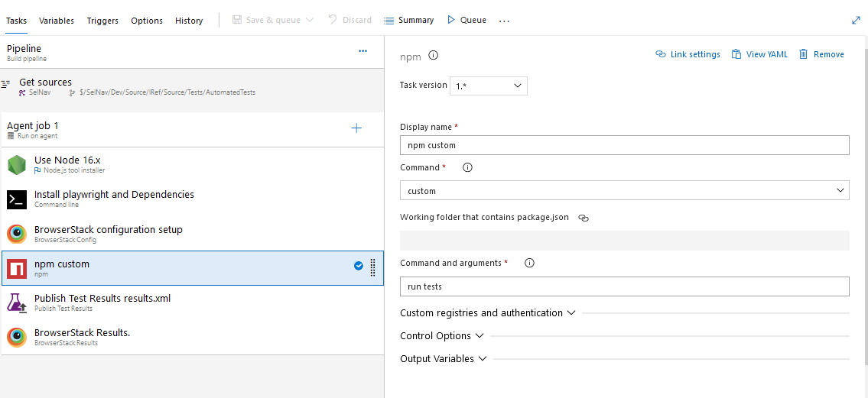868x398 pixels.
Task: Open Link settings
Action: coord(688,54)
